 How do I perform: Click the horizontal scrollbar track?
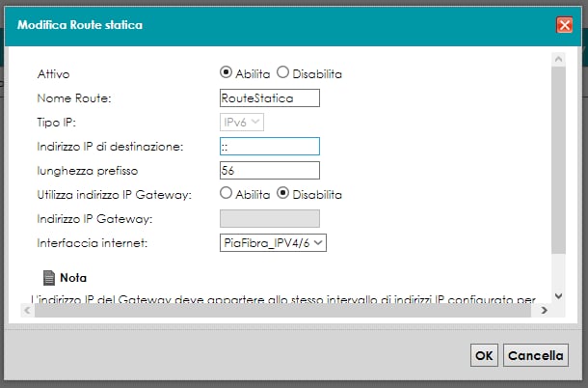click(x=289, y=310)
